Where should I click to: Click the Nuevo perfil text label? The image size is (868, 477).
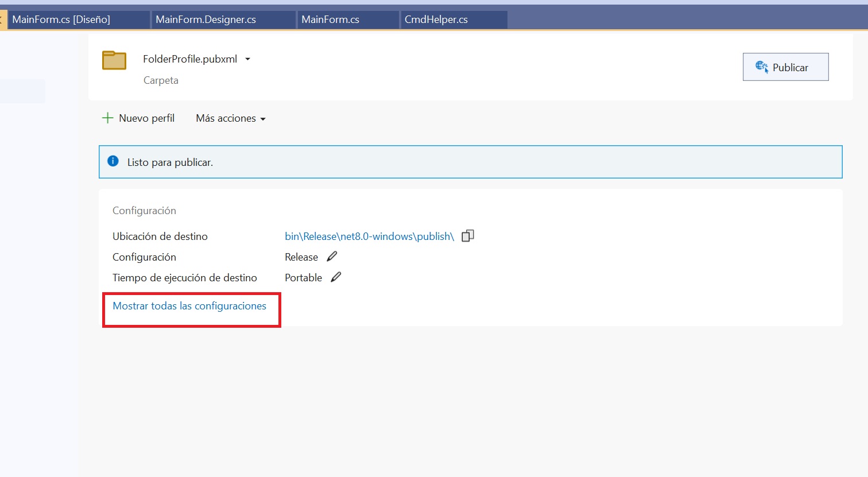pyautogui.click(x=146, y=118)
